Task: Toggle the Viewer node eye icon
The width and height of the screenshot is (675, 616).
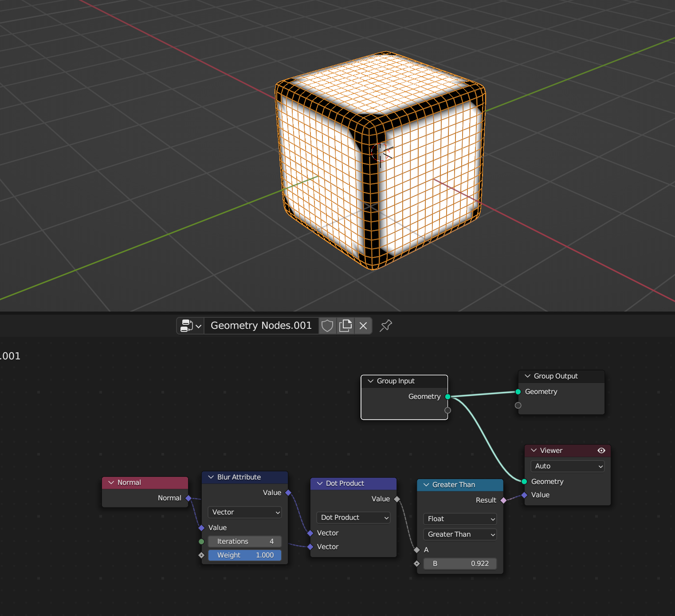Action: click(601, 450)
